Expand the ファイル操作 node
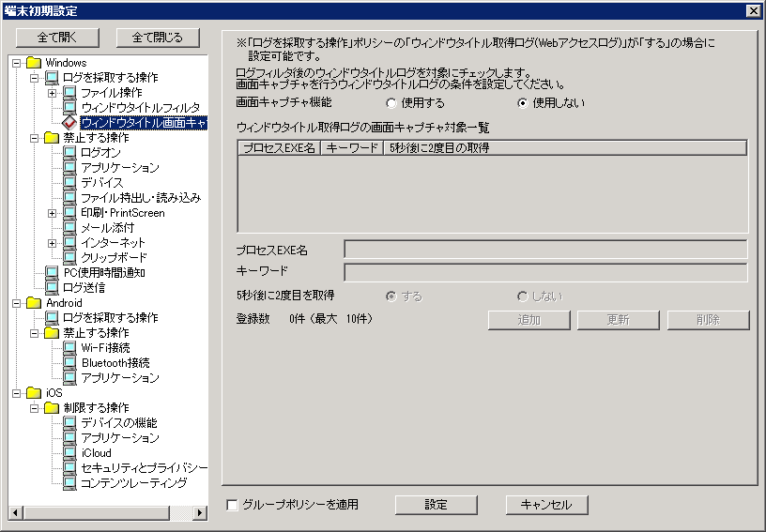 (x=53, y=93)
